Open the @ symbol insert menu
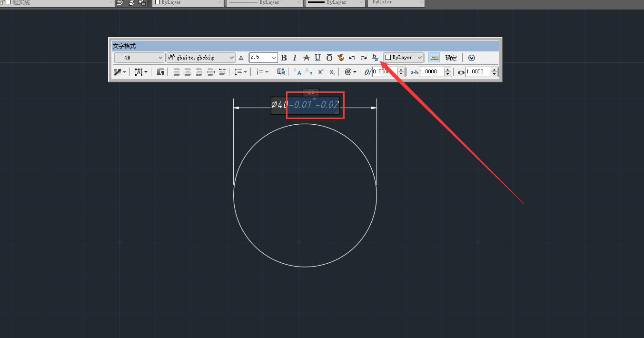The image size is (644, 338). [350, 72]
